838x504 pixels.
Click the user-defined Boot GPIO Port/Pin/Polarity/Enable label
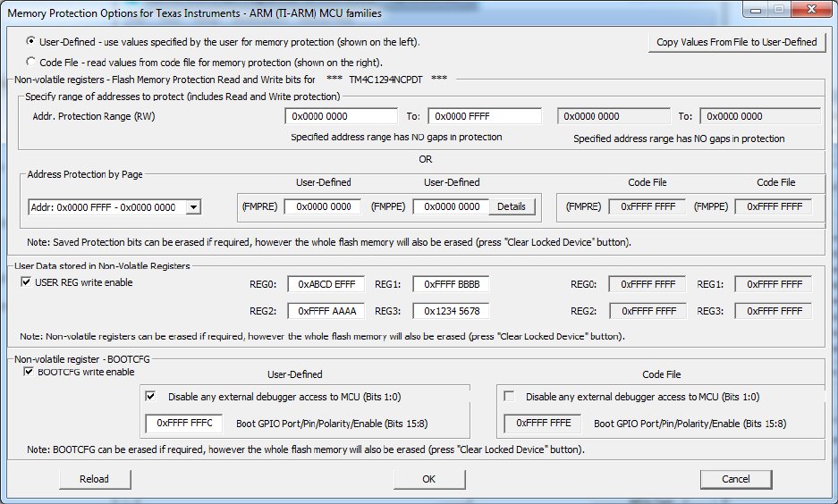pyautogui.click(x=332, y=424)
